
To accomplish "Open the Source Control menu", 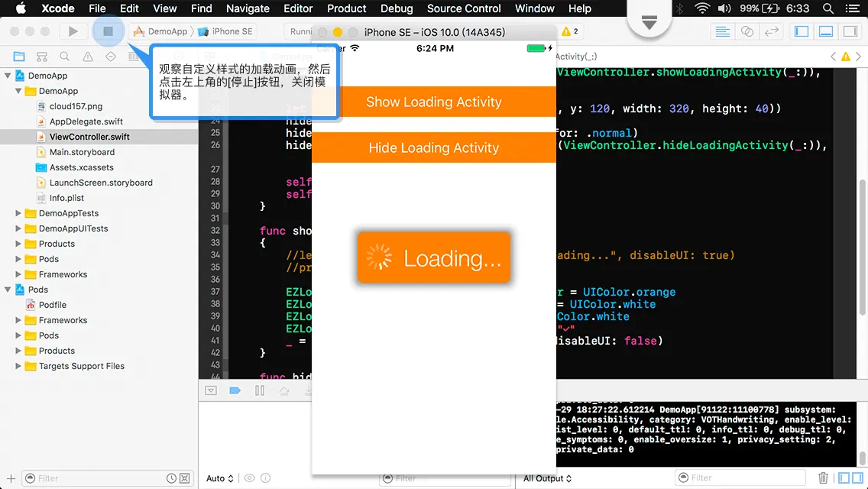I will click(x=464, y=8).
